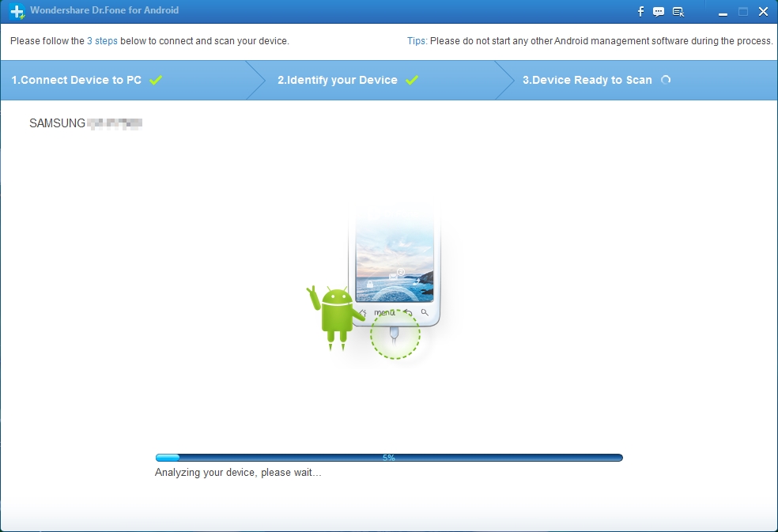Click the checkmark beside Identify your Device
The image size is (778, 532).
pyautogui.click(x=412, y=80)
